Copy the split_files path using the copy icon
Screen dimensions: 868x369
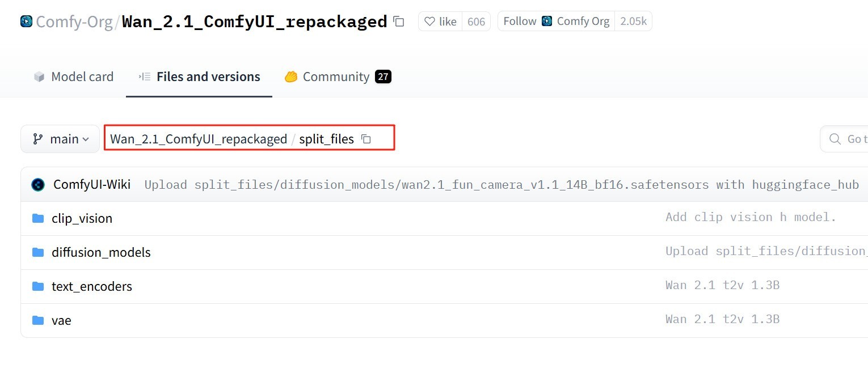tap(366, 139)
